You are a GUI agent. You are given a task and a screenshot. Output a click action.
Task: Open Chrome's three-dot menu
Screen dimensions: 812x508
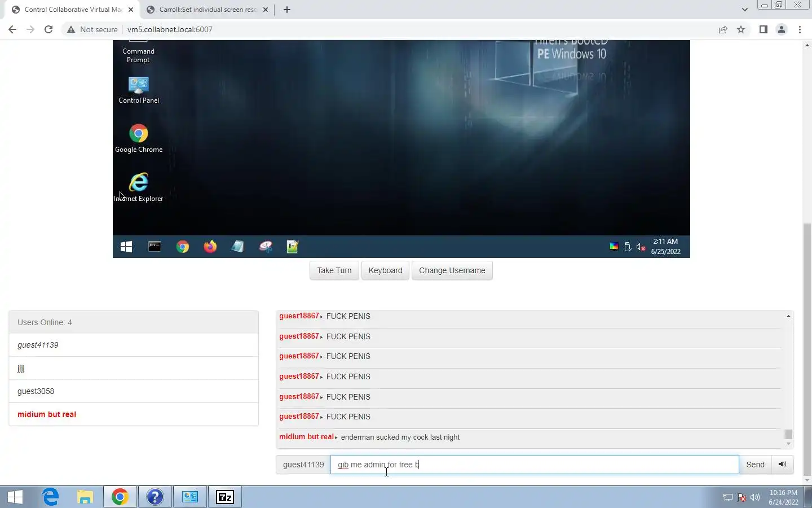(800, 29)
